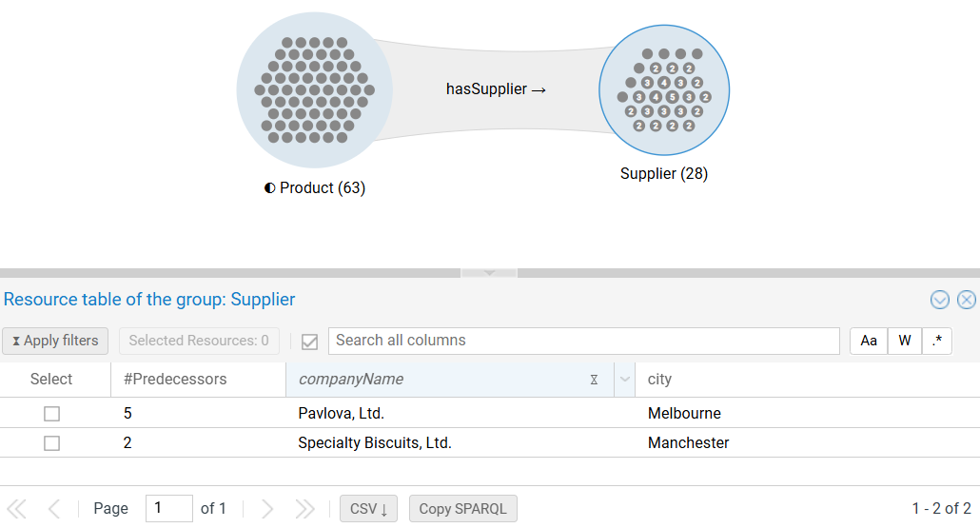This screenshot has height=528, width=980.
Task: Toggle whole word W search option
Action: [x=904, y=341]
